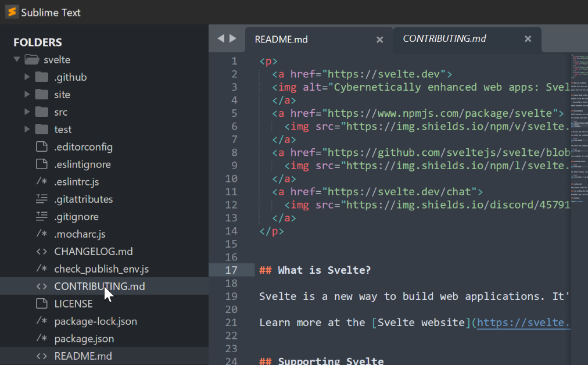Close the CONTRIBUTING.md tab

528,38
